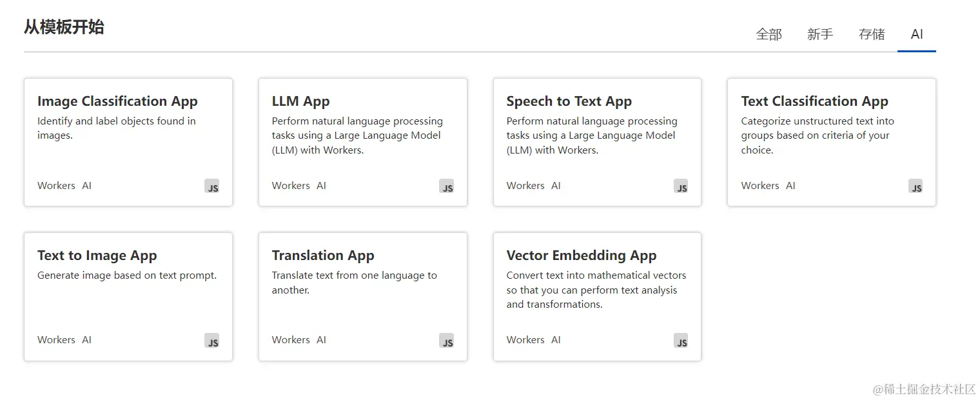Screen dimensions: 980x400
Task: Select the Text Classification App title
Action: [x=814, y=101]
